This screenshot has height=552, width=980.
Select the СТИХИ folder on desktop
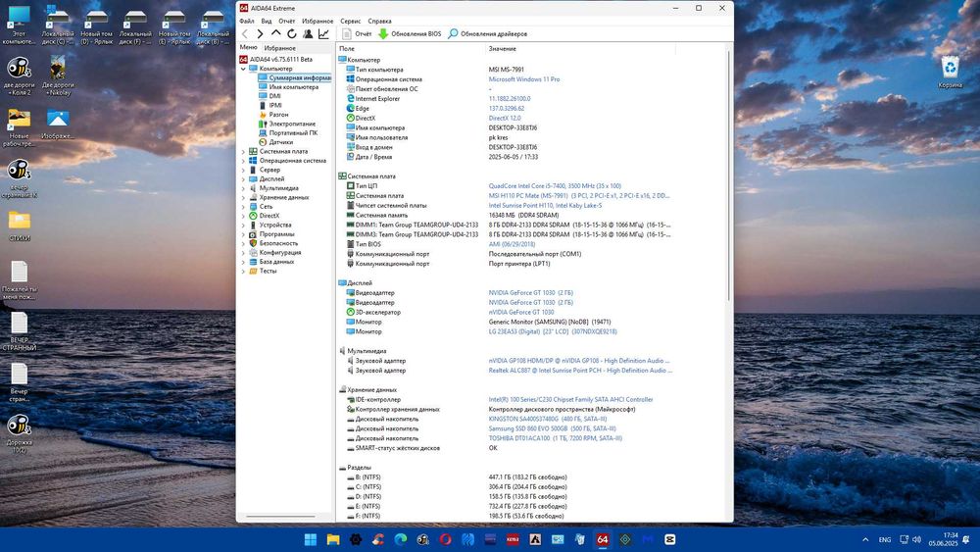[20, 226]
